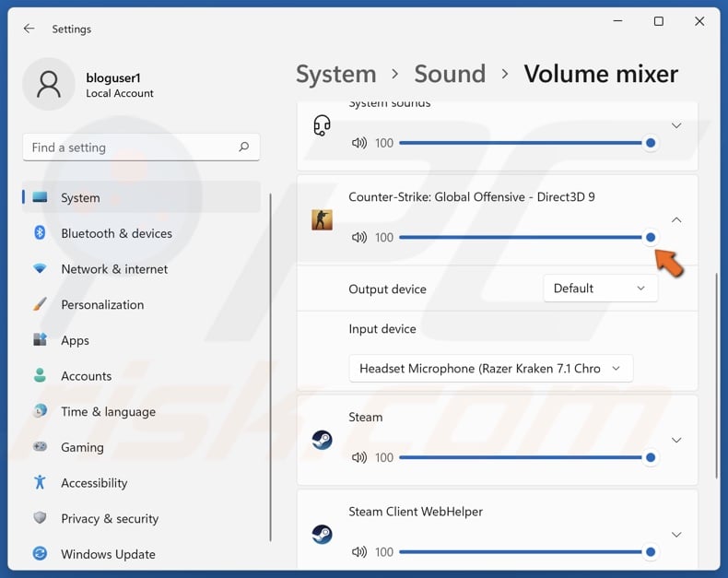
Task: Collapse the Counter-Strike section
Action: [x=676, y=219]
